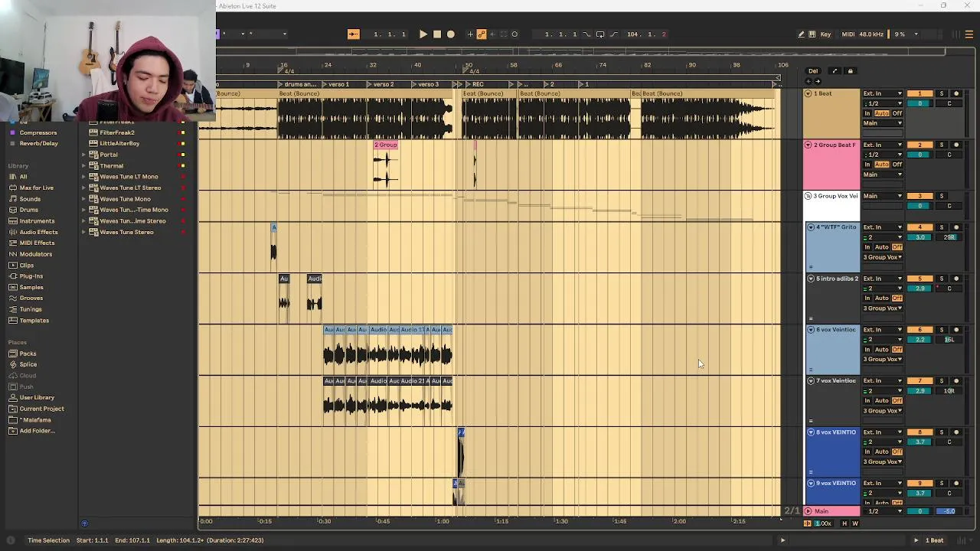The width and height of the screenshot is (980, 551).
Task: Click the transport Play button
Action: (423, 34)
